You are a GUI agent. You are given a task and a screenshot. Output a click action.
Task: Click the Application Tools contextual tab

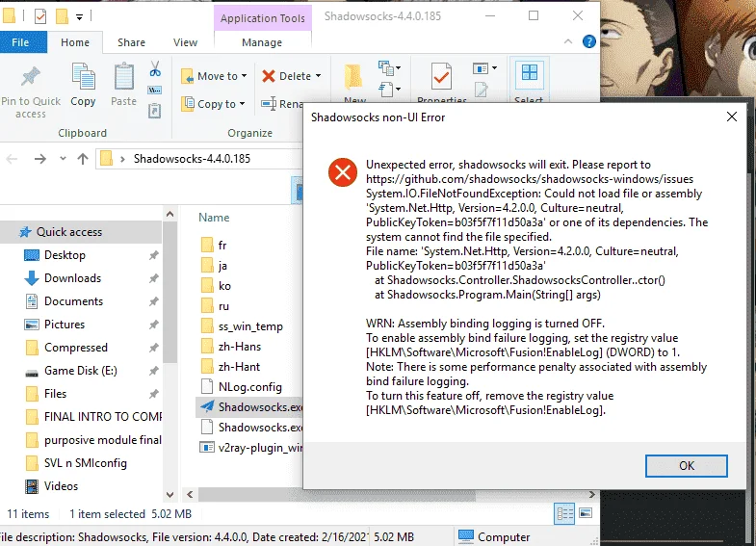click(x=262, y=18)
